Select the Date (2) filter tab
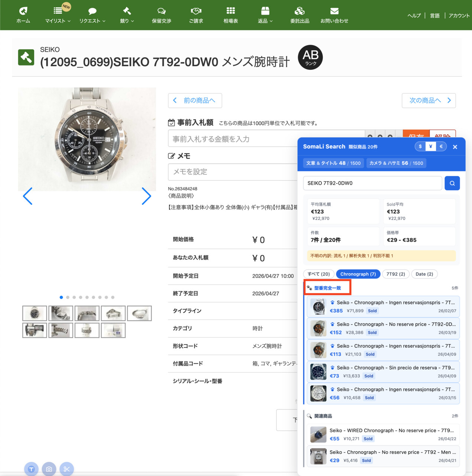472x476 pixels. pos(424,274)
